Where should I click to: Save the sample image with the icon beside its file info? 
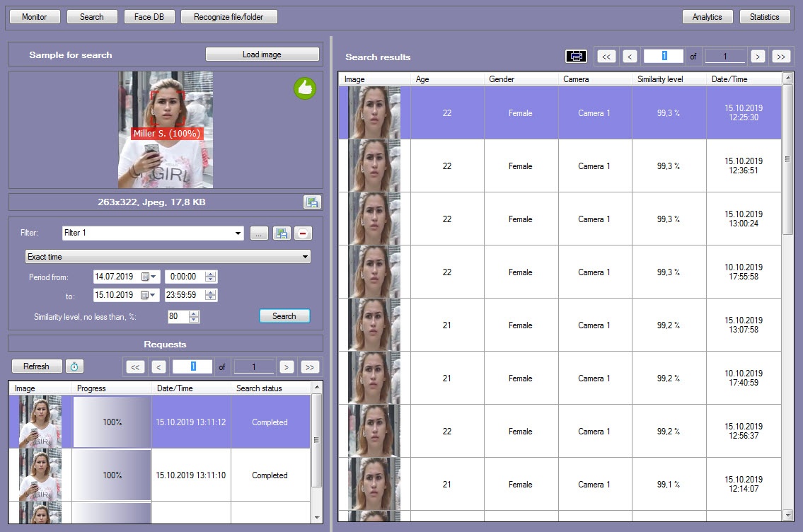(311, 202)
